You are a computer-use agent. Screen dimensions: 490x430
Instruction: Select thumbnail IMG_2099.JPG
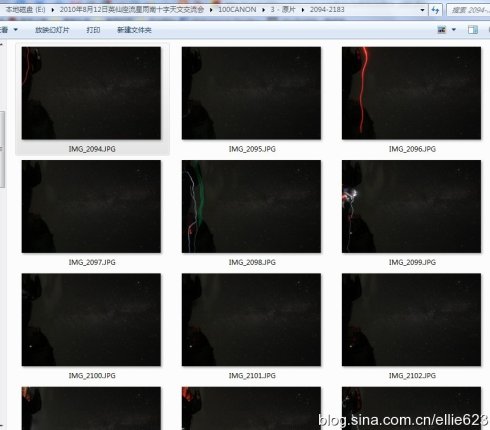pyautogui.click(x=411, y=206)
